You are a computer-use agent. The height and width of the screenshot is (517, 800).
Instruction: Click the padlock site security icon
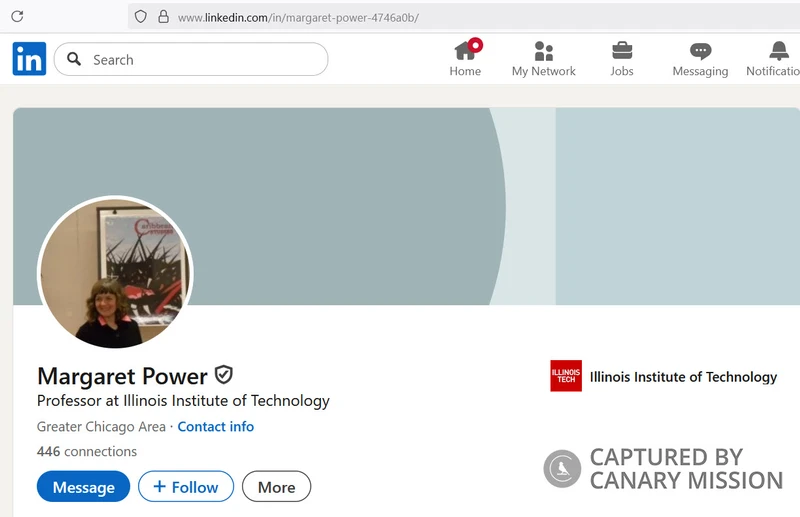(x=163, y=17)
